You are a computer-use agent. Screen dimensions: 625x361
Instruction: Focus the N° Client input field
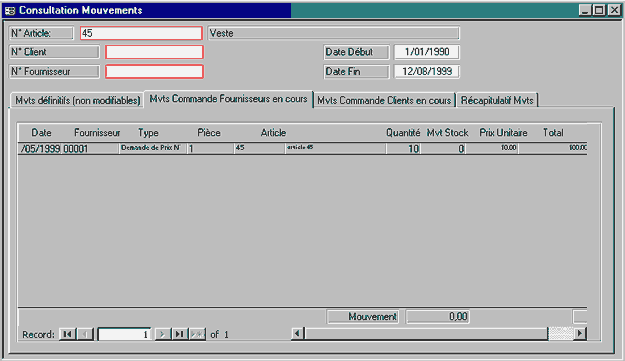point(154,52)
